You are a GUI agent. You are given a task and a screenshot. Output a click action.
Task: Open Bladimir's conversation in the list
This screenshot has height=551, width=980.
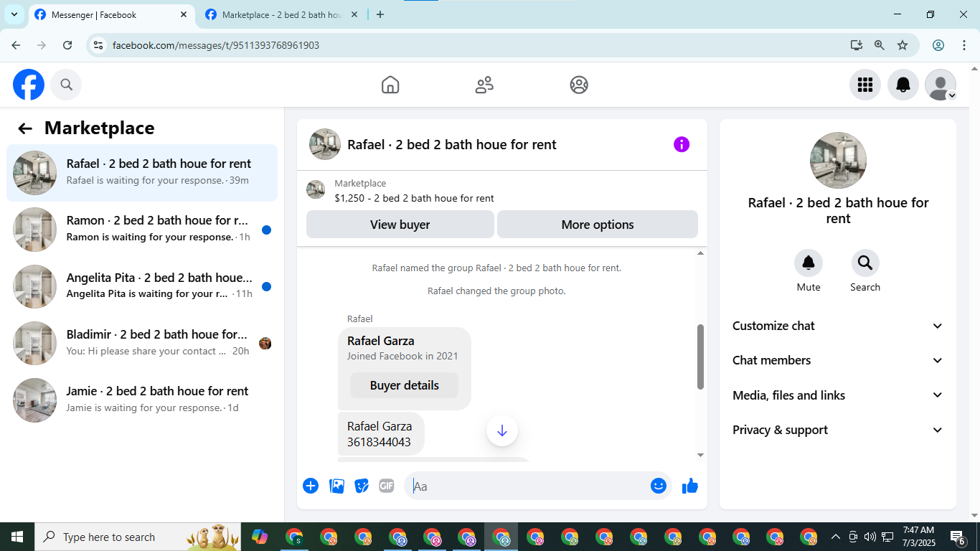(x=142, y=343)
